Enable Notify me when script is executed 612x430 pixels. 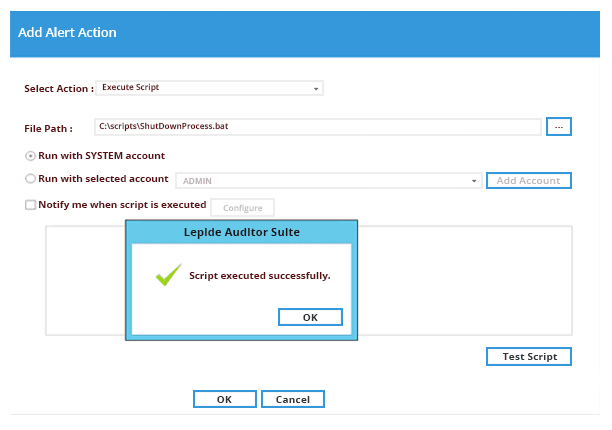click(30, 205)
